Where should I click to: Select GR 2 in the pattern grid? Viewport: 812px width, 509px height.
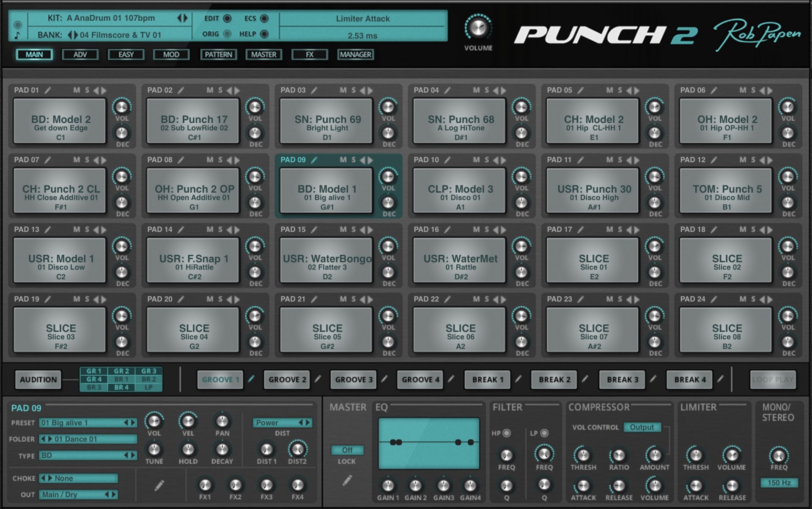pyautogui.click(x=121, y=371)
